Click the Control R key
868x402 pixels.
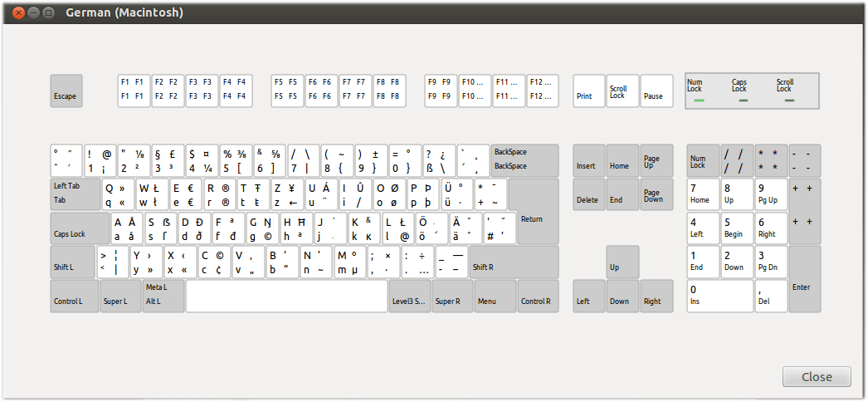pos(538,297)
